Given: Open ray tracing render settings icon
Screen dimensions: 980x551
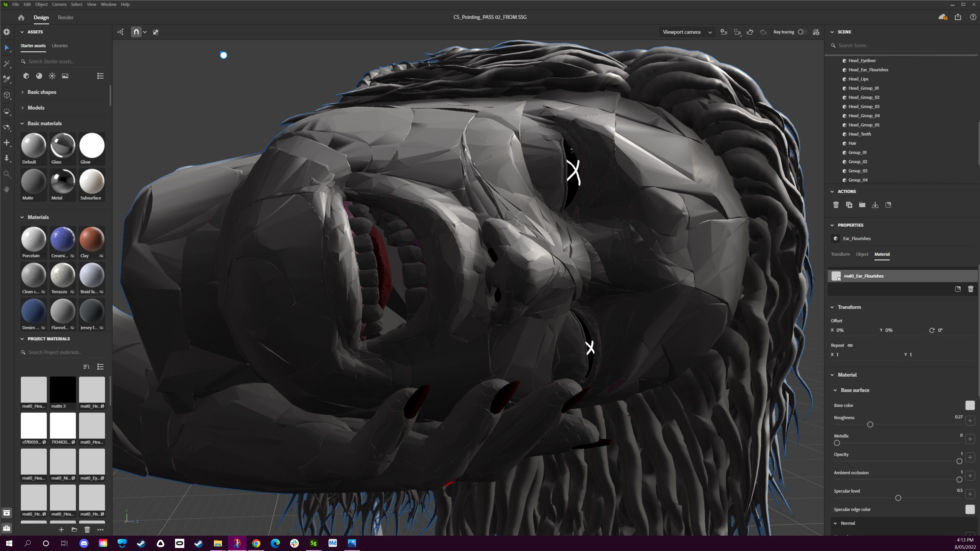Looking at the screenshot, I should pyautogui.click(x=816, y=32).
